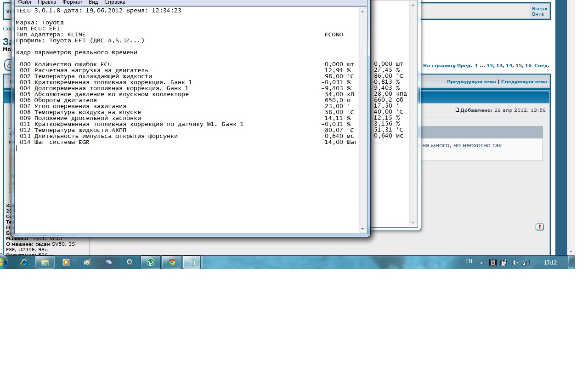Click Notepad vertical scrollbar down arrow
Viewport: 588px width, 368px height.
[x=362, y=229]
